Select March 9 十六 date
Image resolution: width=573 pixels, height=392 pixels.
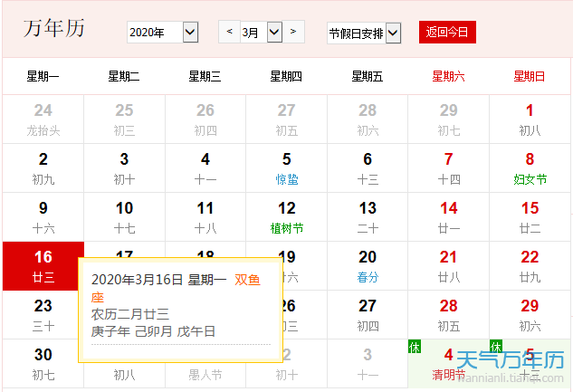43,217
